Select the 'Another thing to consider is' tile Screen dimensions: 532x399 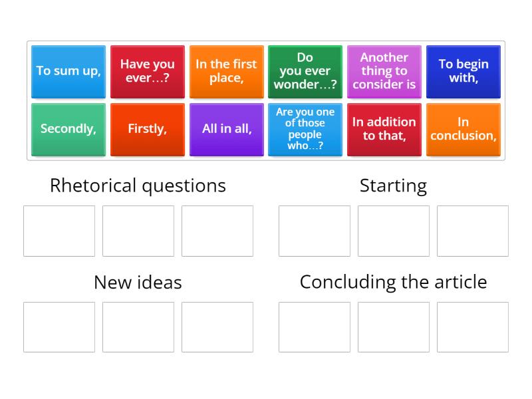click(x=384, y=71)
